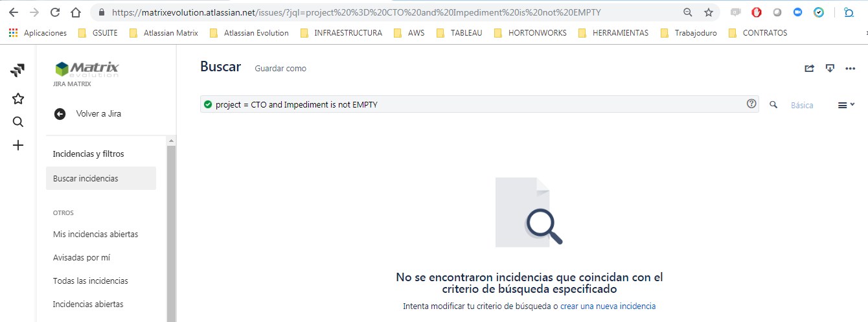
Task: Click the Matrix Evolution logo
Action: pyautogui.click(x=86, y=69)
